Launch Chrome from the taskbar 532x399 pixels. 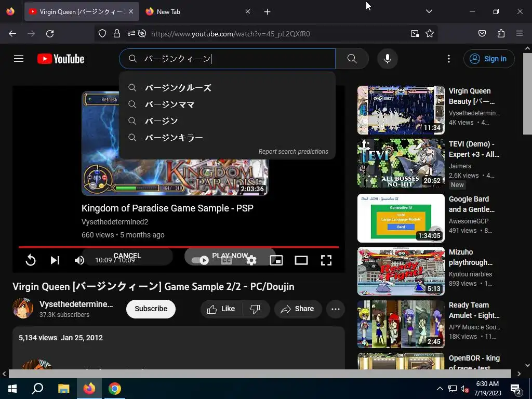[x=115, y=389]
